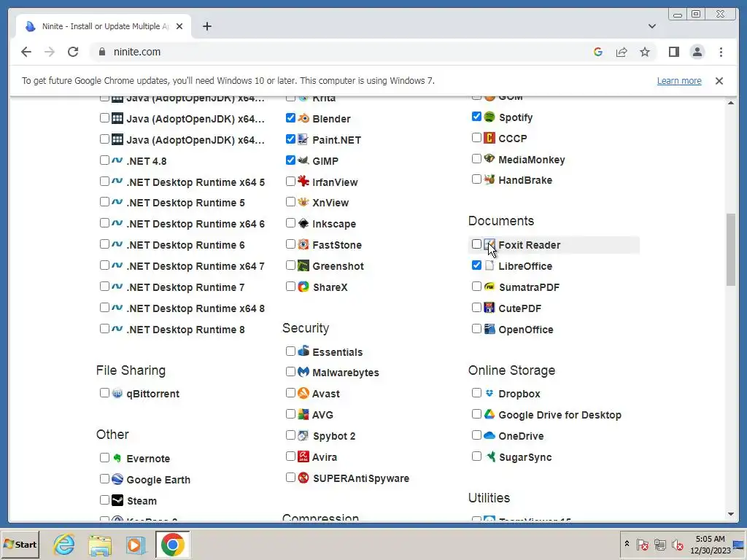
Task: Click the Spotify green icon
Action: click(x=489, y=117)
